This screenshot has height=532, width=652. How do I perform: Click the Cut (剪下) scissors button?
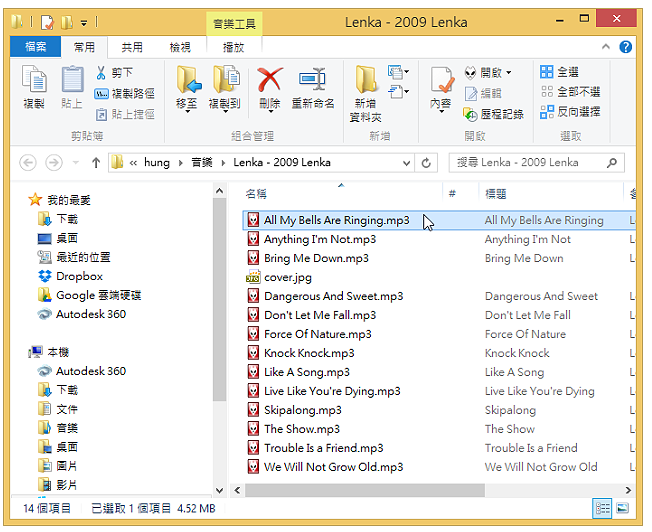(x=114, y=73)
